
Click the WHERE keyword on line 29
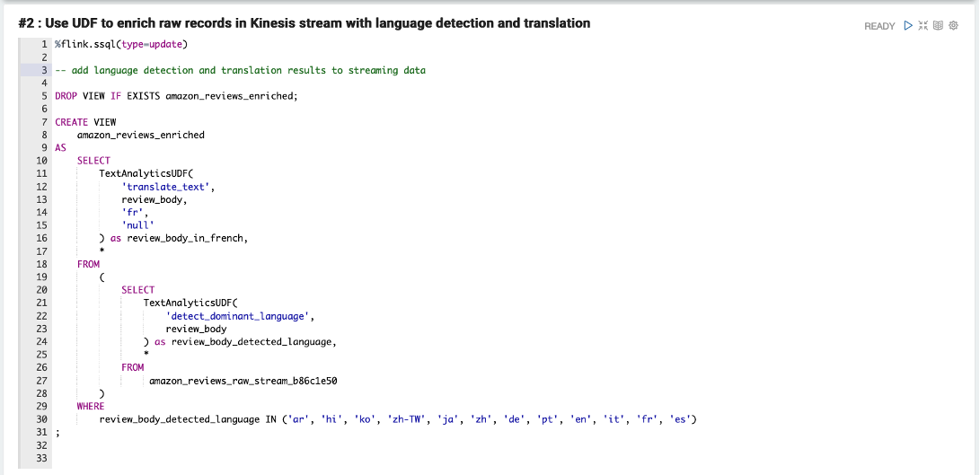pyautogui.click(x=91, y=406)
